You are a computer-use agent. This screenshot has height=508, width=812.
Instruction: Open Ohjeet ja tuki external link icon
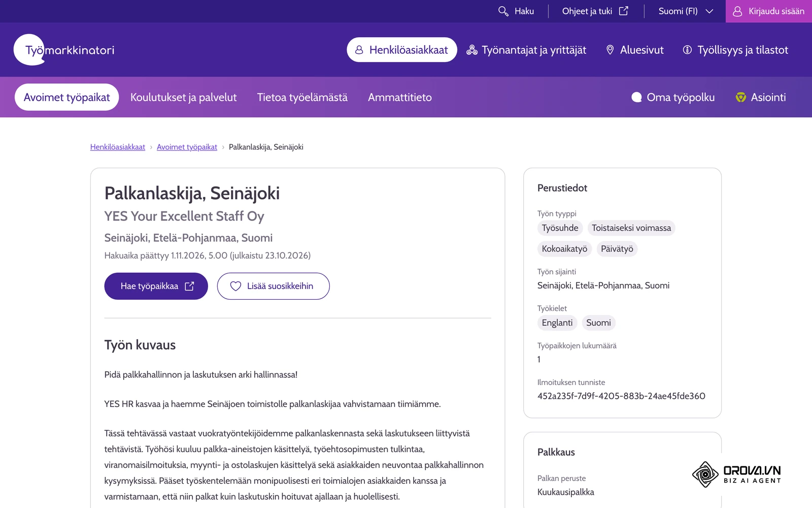click(x=624, y=11)
